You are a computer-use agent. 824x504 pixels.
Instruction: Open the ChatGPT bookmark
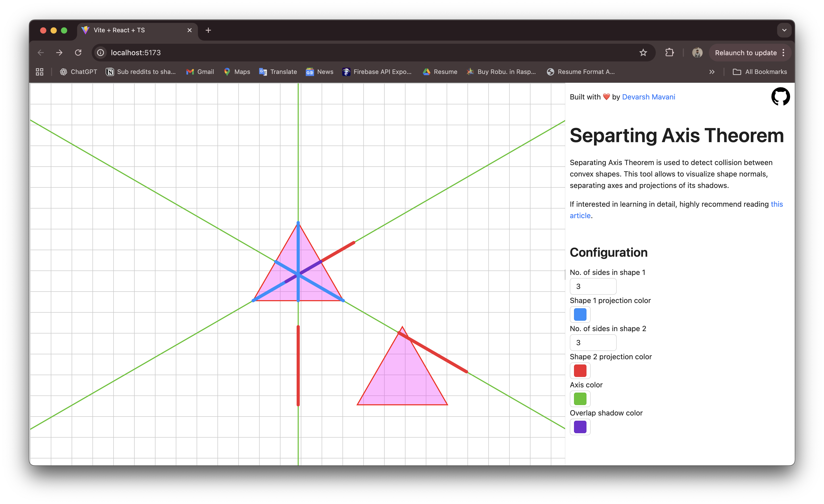tap(78, 72)
